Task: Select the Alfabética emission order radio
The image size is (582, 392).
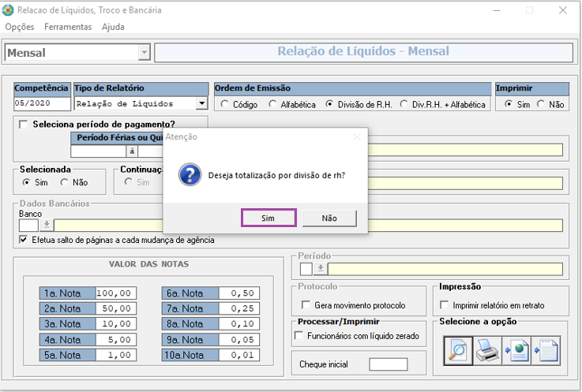Action: (x=272, y=104)
